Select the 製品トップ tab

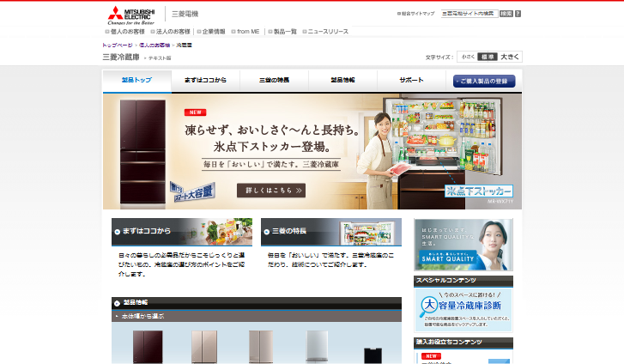click(136, 80)
